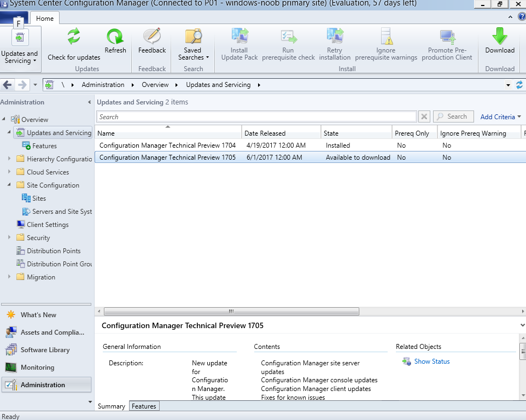Click the green Refresh icon in ribbon
This screenshot has width=526, height=420.
pyautogui.click(x=115, y=36)
